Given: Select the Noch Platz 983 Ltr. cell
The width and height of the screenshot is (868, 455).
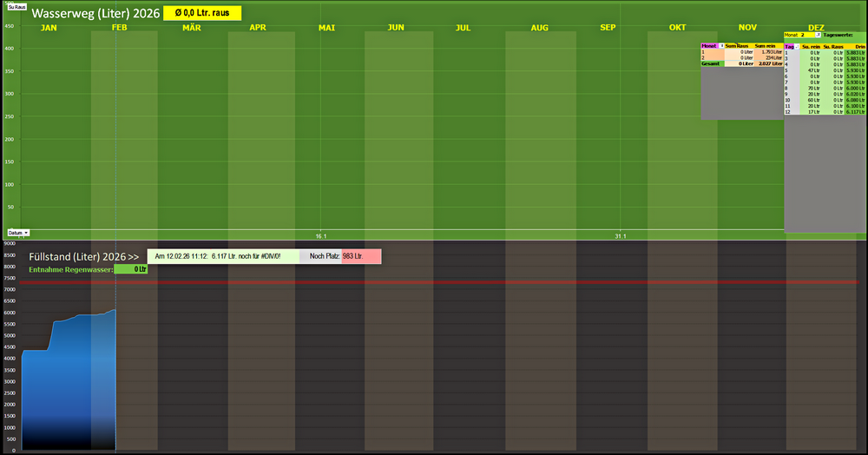Looking at the screenshot, I should [x=360, y=257].
